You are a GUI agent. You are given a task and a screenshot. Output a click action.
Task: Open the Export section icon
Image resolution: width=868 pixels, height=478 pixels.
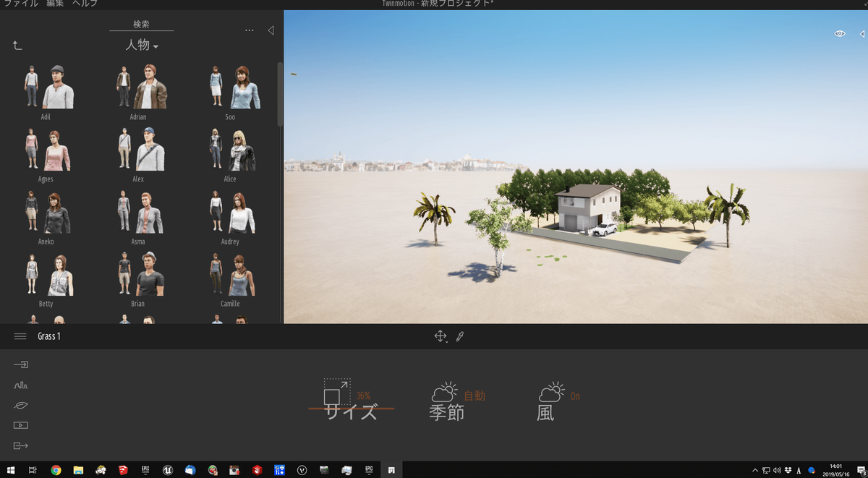[x=20, y=445]
